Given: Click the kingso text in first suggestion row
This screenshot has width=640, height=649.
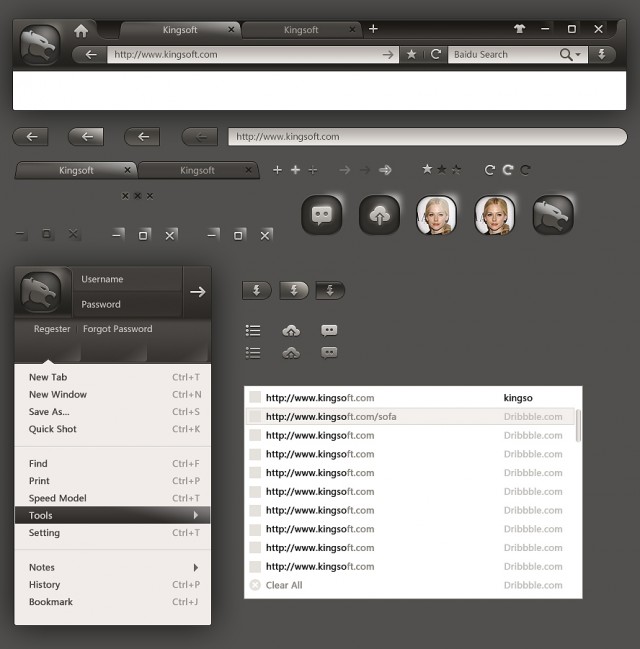Looking at the screenshot, I should (x=518, y=398).
